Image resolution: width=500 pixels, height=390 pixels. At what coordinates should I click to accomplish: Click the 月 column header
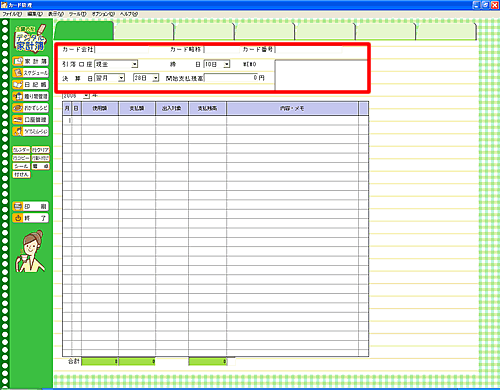pos(67,109)
